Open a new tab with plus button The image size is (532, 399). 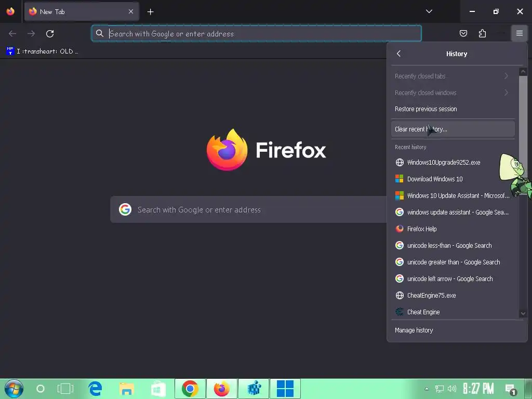[150, 12]
